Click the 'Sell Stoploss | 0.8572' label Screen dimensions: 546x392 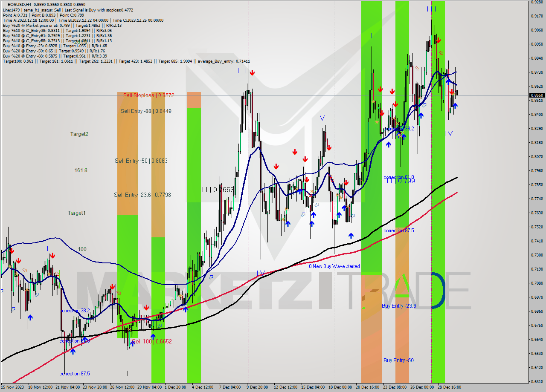pyautogui.click(x=148, y=95)
